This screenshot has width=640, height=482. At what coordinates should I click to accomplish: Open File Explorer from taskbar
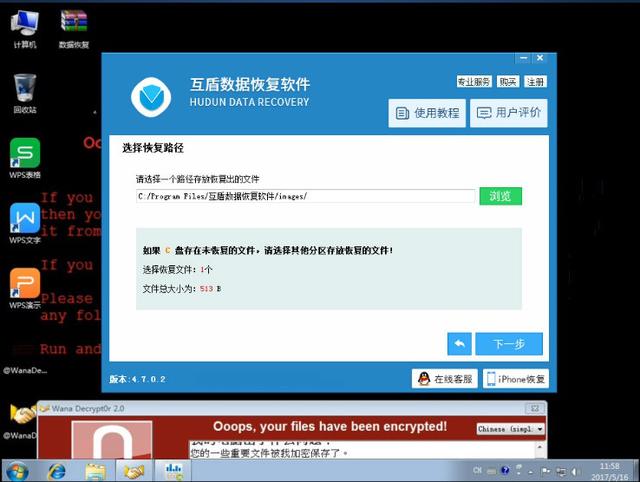[x=96, y=471]
